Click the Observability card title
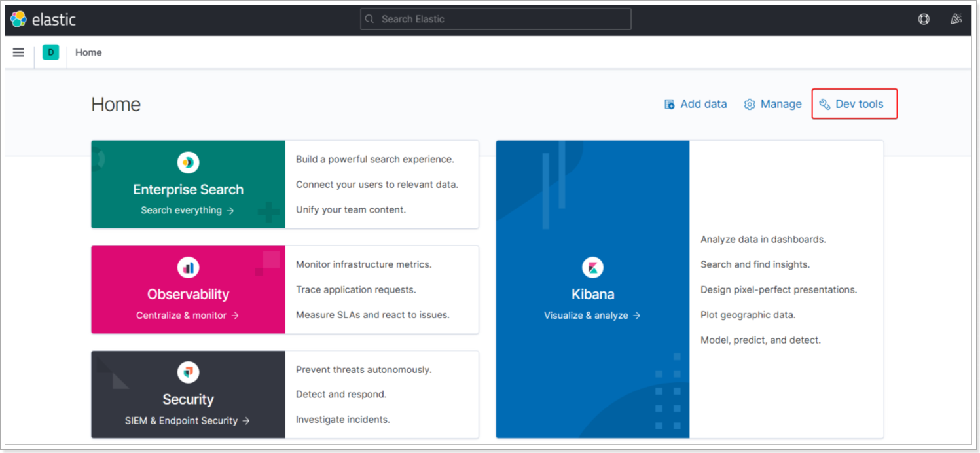This screenshot has height=453, width=980. (188, 295)
